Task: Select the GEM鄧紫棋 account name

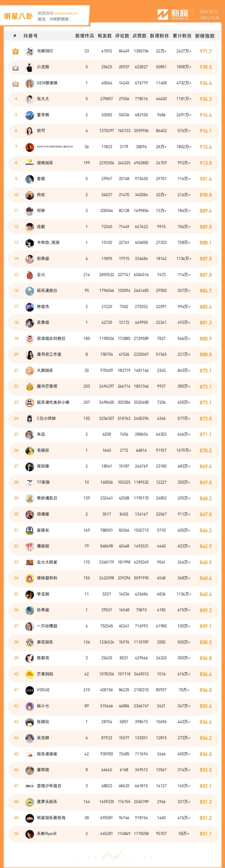Action: tap(47, 83)
